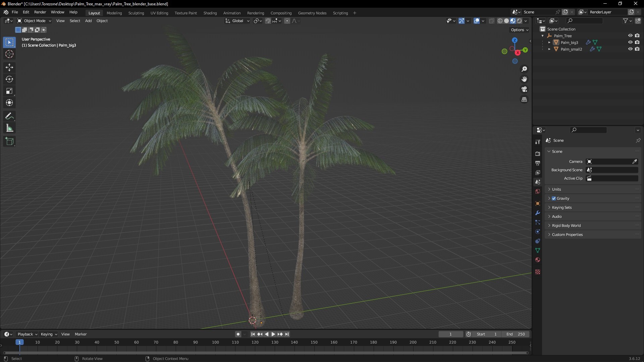This screenshot has height=362, width=644.
Task: Open the Particles properties tab
Action: pos(538,222)
